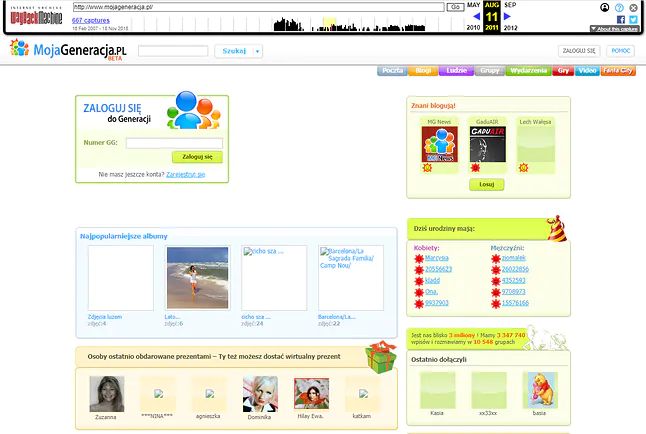Screen dimensions: 646x434
Task: Focus the site search input field
Action: [x=173, y=51]
